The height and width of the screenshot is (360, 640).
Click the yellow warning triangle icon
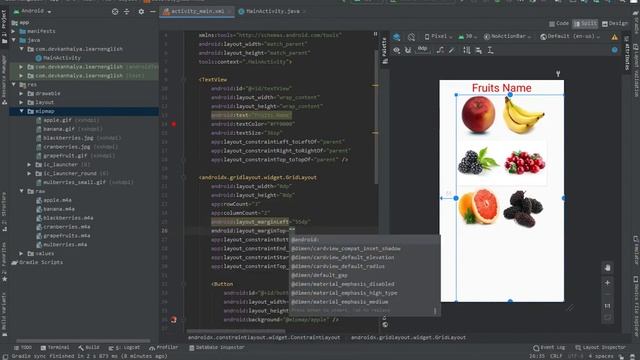coord(614,37)
